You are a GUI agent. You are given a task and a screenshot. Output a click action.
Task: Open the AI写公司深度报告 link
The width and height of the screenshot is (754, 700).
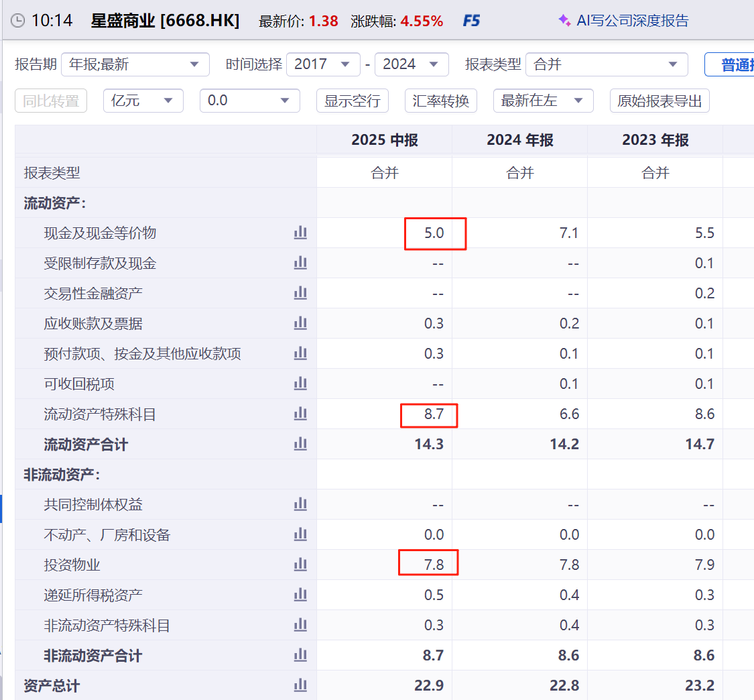pyautogui.click(x=623, y=21)
